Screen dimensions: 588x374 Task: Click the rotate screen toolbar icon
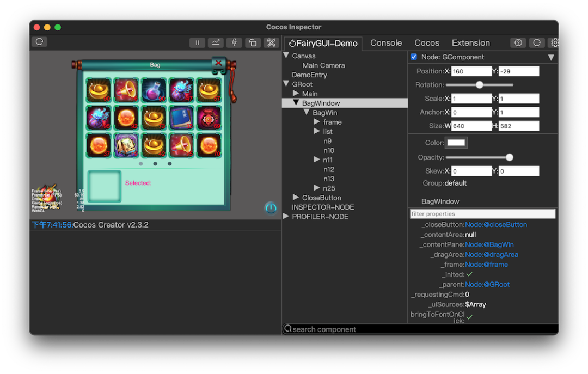pos(253,43)
